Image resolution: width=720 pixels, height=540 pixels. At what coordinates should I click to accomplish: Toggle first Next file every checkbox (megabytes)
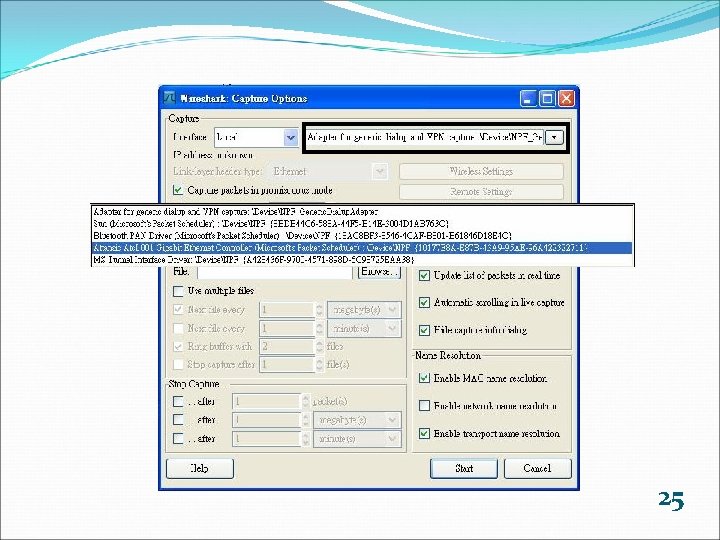click(178, 309)
